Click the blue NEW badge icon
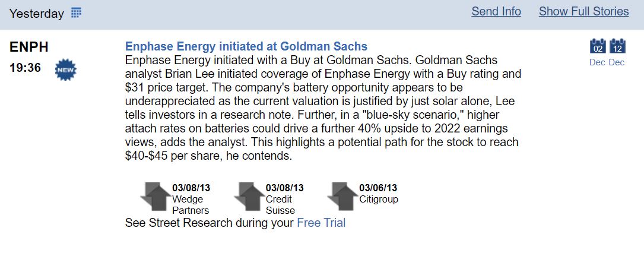 [65, 69]
